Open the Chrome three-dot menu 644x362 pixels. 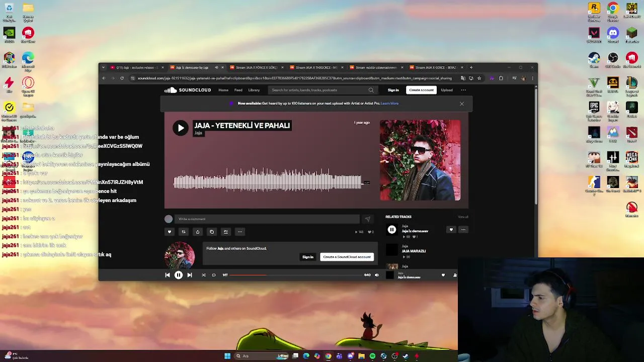(x=532, y=78)
